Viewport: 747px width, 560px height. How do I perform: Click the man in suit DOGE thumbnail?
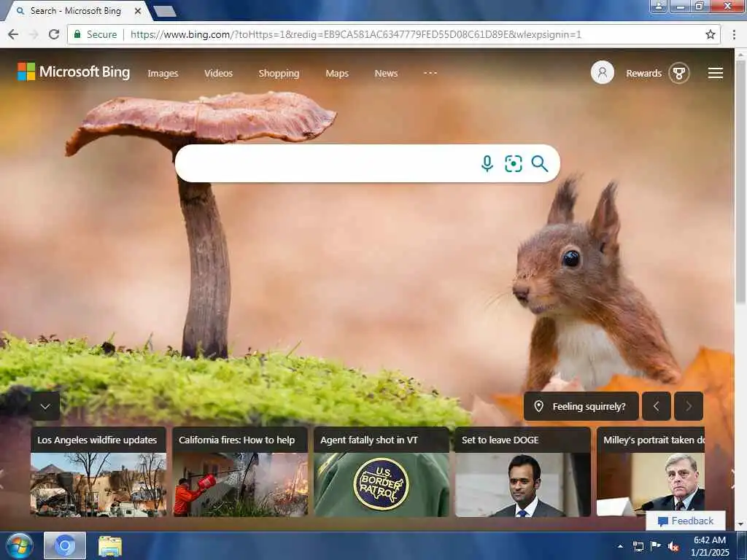coord(522,485)
